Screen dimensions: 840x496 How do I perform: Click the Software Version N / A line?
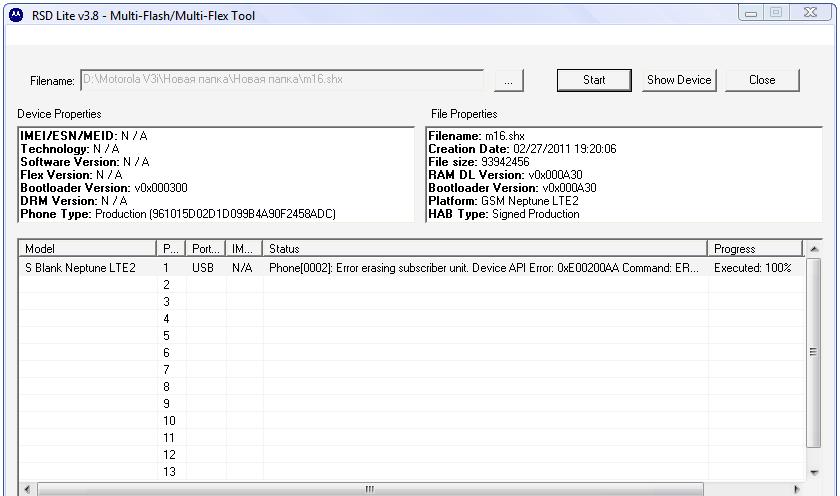click(85, 162)
